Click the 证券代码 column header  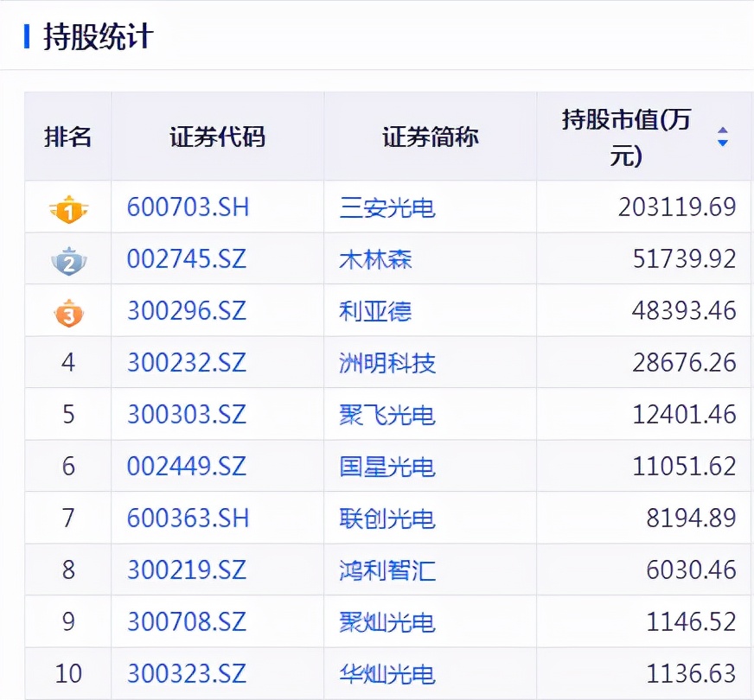coord(217,137)
